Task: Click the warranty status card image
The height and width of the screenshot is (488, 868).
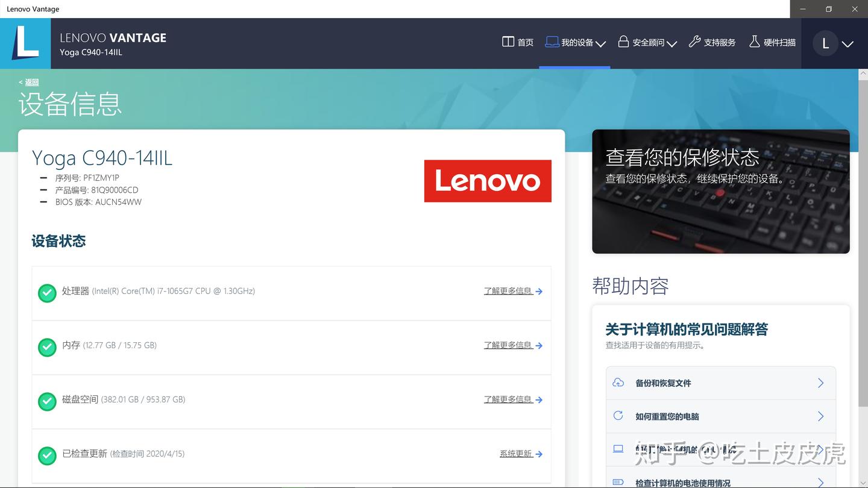Action: [720, 191]
